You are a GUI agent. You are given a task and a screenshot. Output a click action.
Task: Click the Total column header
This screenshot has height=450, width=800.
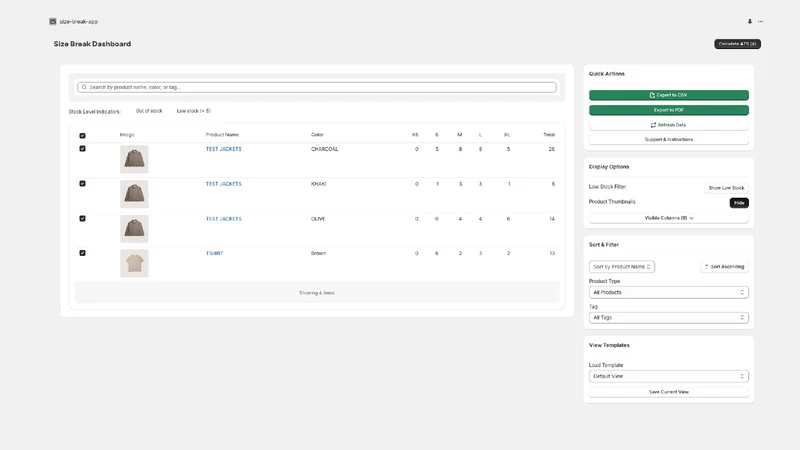point(549,135)
